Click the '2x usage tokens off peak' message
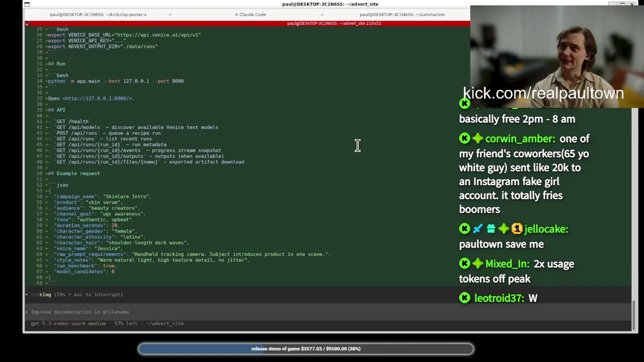The image size is (644, 362). (516, 271)
